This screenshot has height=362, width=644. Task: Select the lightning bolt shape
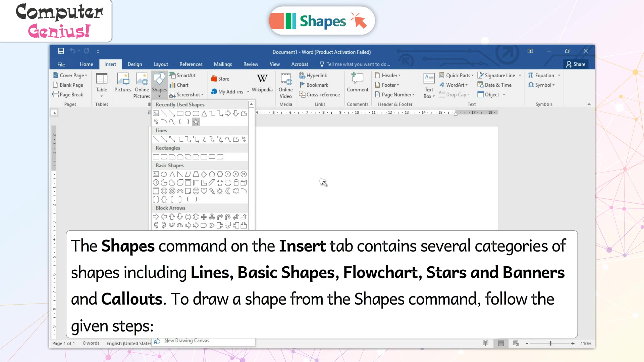click(x=212, y=191)
